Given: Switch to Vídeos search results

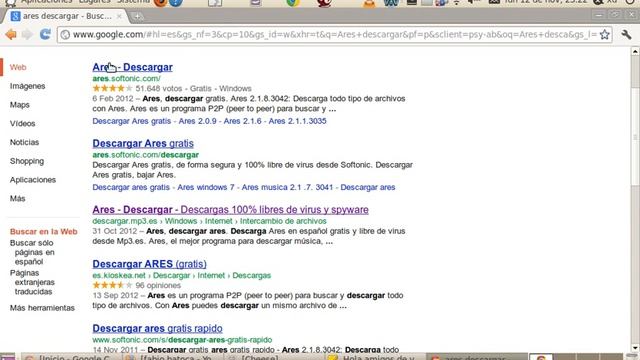Looking at the screenshot, I should (x=22, y=123).
